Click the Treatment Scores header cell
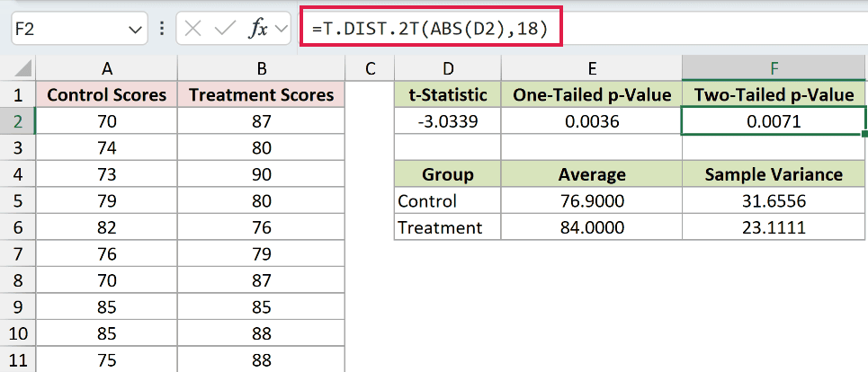This screenshot has height=372, width=868. (x=261, y=95)
